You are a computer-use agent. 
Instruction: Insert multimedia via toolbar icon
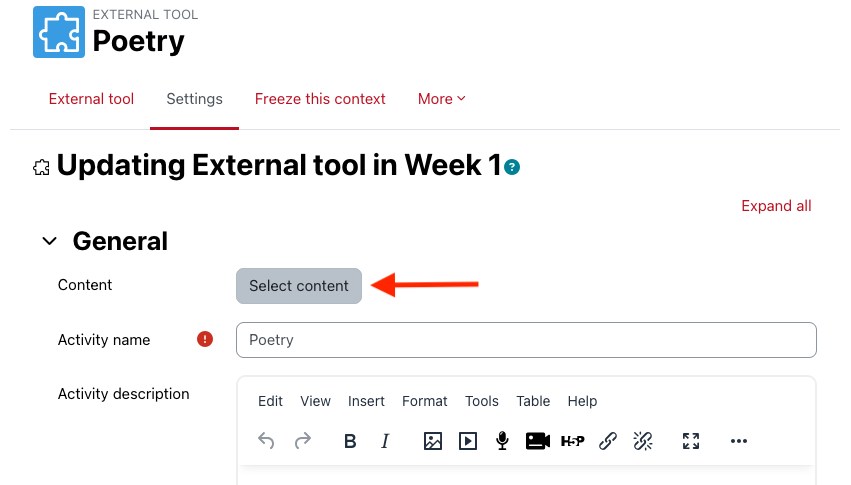(467, 441)
